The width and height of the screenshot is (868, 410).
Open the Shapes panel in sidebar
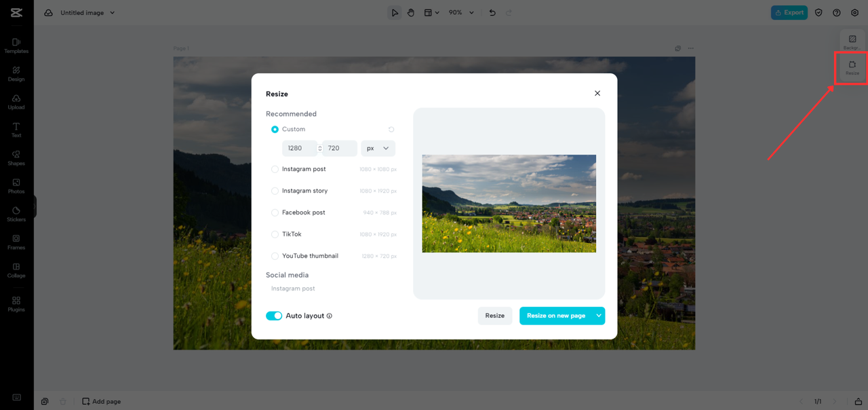click(16, 158)
